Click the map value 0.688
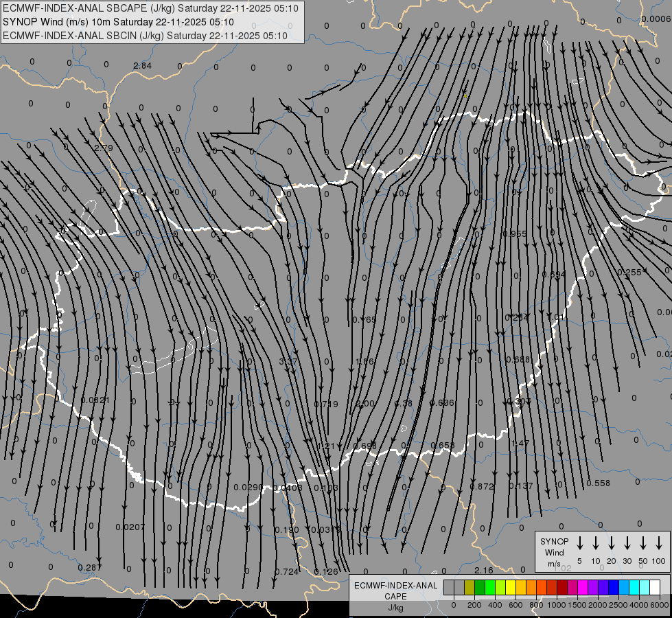672x618 pixels. [x=518, y=359]
